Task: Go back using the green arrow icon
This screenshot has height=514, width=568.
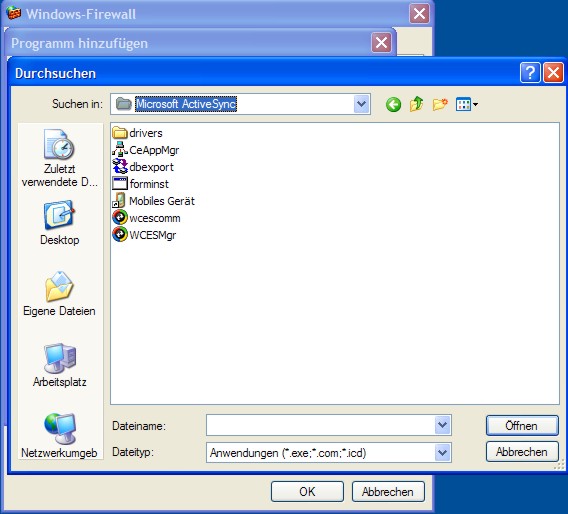Action: coord(393,105)
